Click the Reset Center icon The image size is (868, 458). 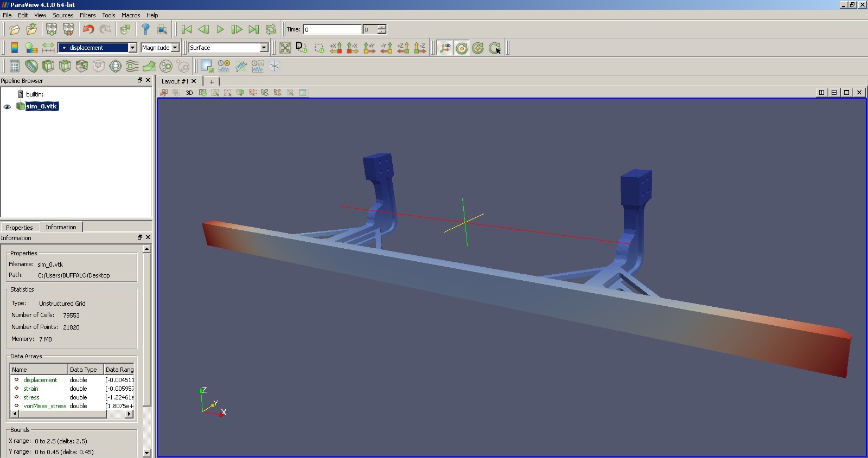[x=478, y=48]
